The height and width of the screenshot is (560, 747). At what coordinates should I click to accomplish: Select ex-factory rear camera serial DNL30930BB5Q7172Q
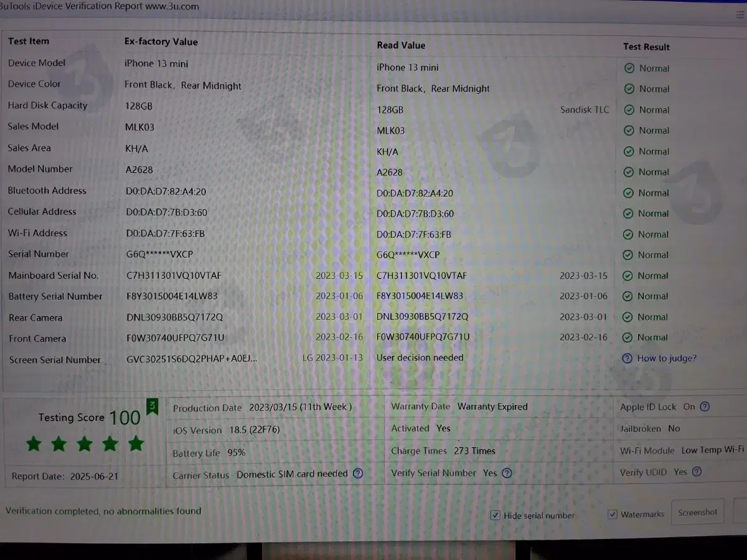pyautogui.click(x=174, y=317)
